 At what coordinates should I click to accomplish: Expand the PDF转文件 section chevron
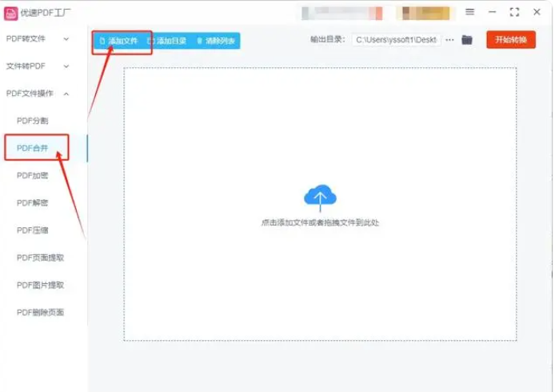(x=66, y=39)
